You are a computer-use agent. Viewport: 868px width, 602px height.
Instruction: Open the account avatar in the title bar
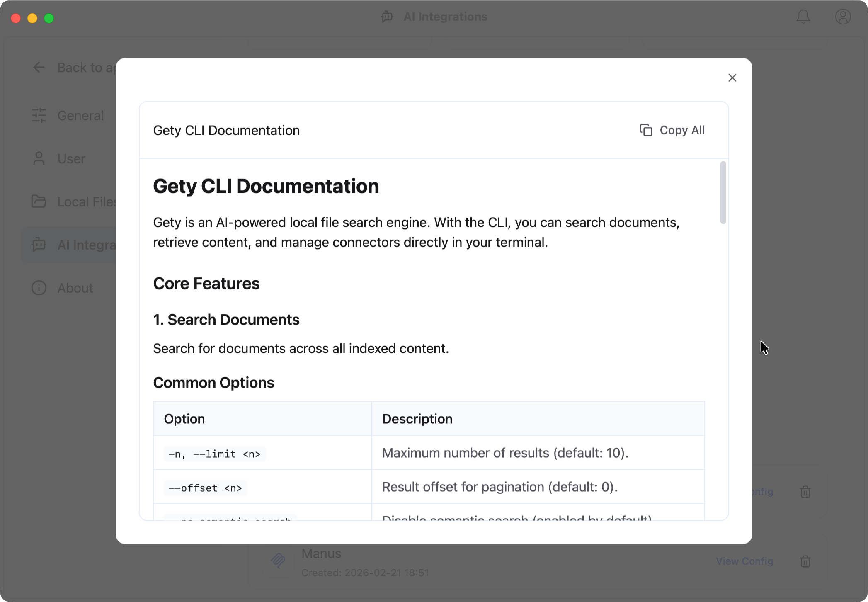point(842,17)
